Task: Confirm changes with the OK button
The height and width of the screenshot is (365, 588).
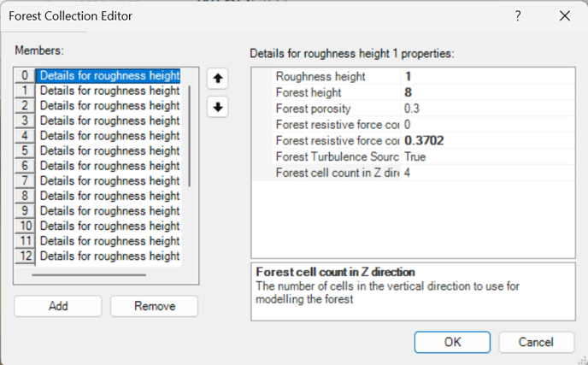Action: click(x=452, y=342)
